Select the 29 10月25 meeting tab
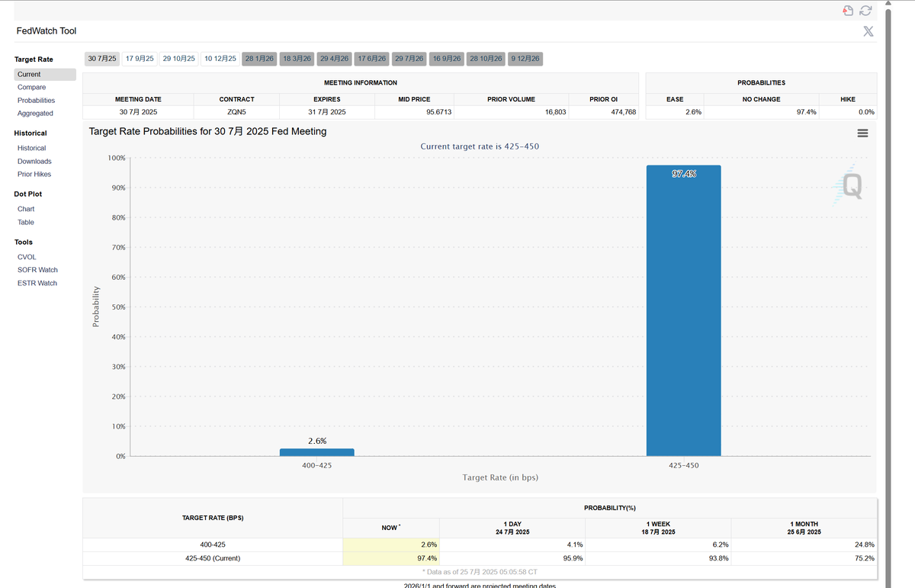The height and width of the screenshot is (588, 915). [179, 59]
